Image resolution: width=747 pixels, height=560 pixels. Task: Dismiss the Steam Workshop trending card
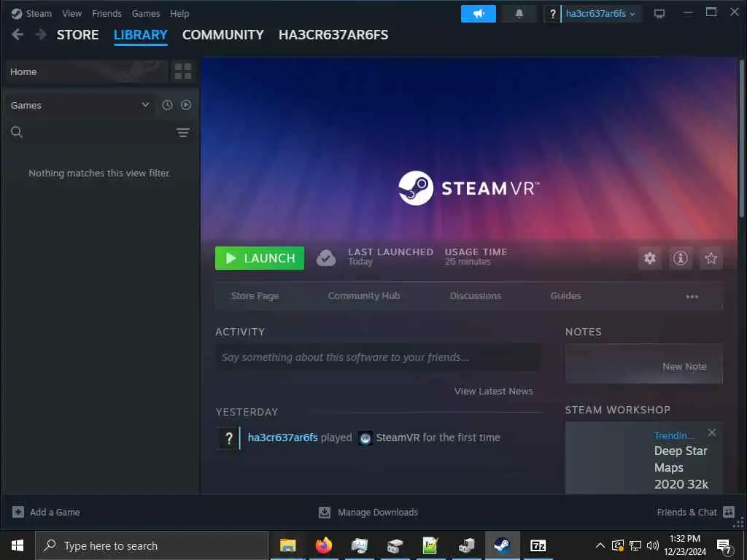712,432
